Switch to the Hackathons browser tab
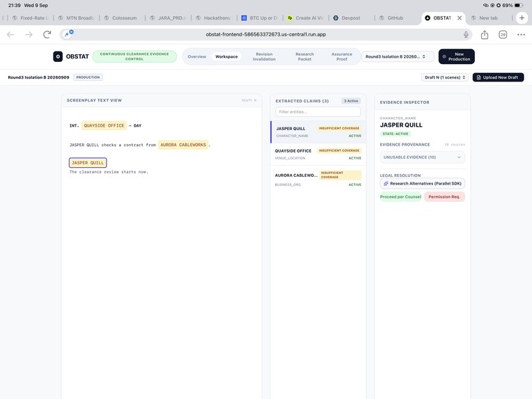The image size is (532, 399). point(213,18)
